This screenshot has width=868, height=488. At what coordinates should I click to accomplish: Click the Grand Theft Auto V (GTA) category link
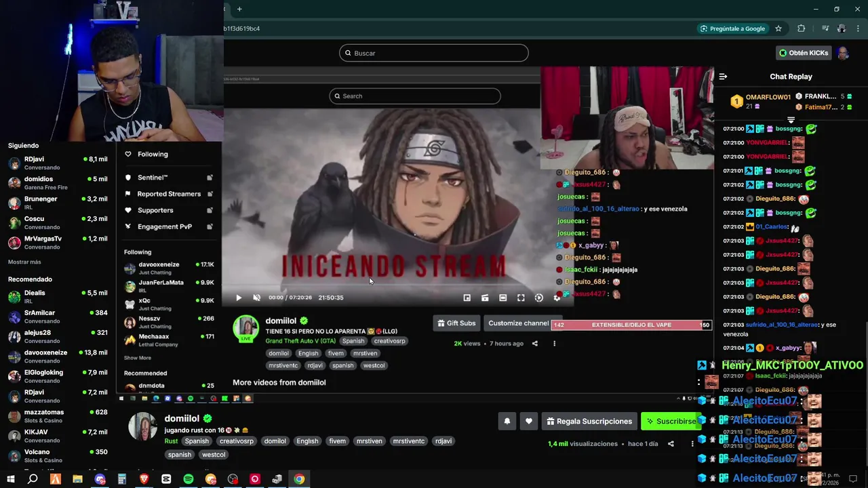tap(300, 341)
